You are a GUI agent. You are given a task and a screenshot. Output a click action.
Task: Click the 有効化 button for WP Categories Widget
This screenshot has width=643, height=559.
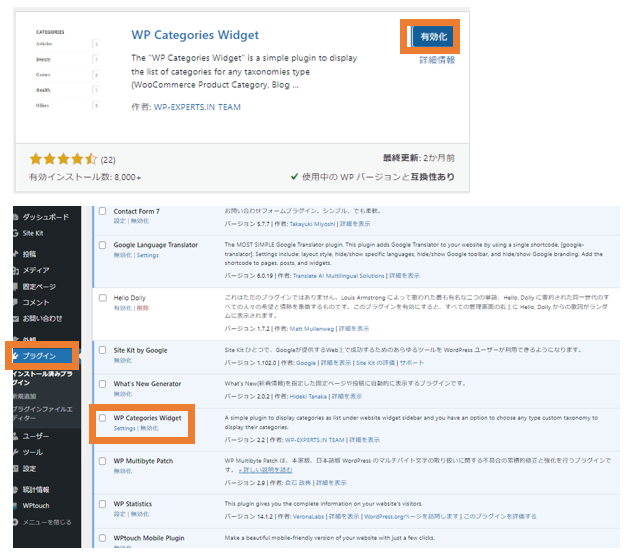(x=433, y=37)
